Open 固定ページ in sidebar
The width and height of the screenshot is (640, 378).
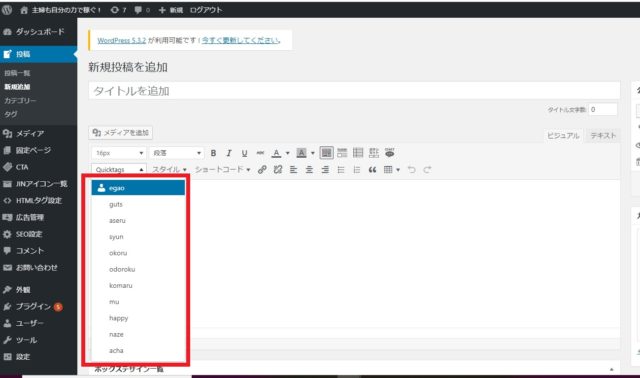(38, 150)
